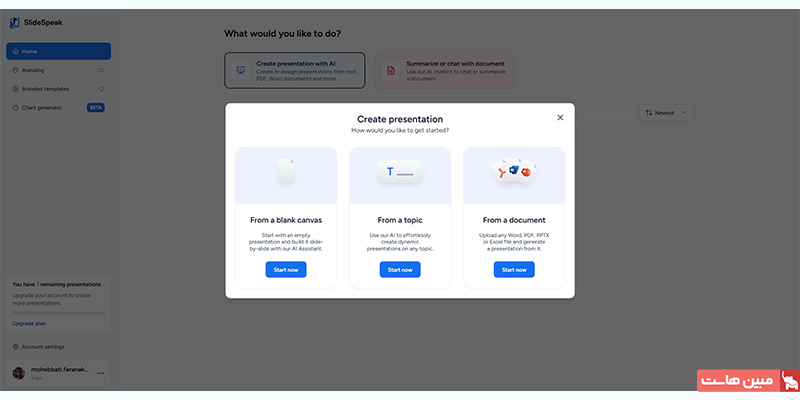This screenshot has height=400, width=800.
Task: Open Branded templates in sidebar
Action: click(50, 89)
